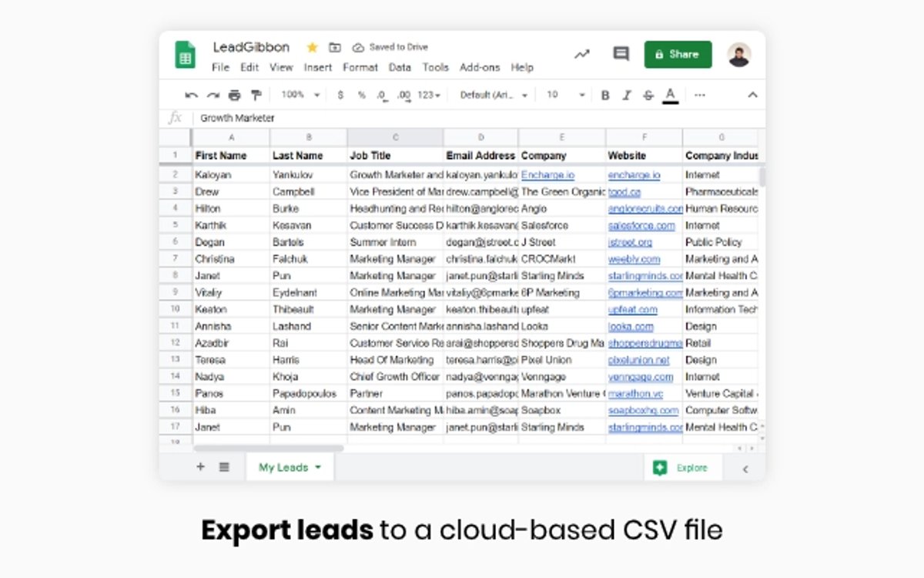
Task: Click the vertical scrollbar thumb
Action: click(x=762, y=176)
